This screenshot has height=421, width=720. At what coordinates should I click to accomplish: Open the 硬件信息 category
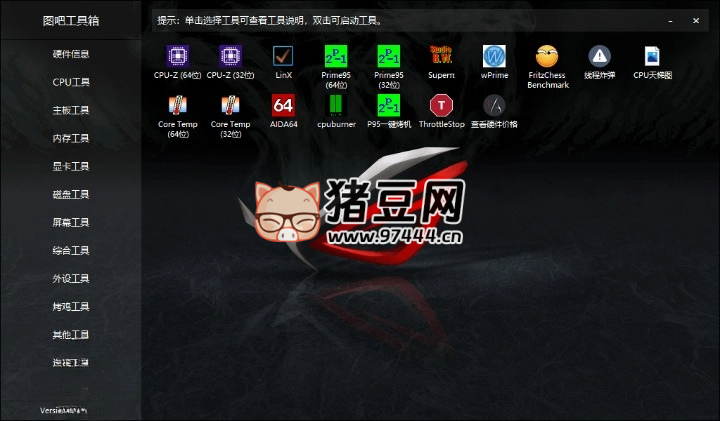(x=71, y=54)
